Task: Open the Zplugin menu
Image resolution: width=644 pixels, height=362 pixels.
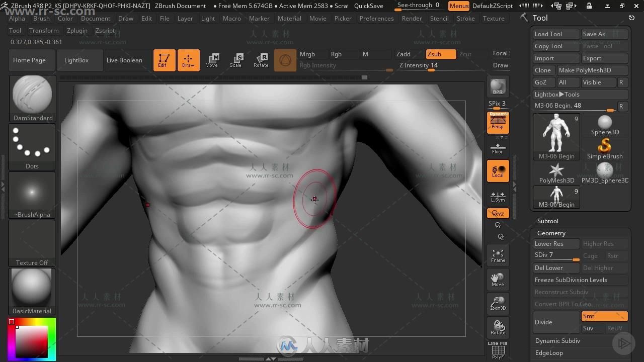Action: click(x=77, y=30)
